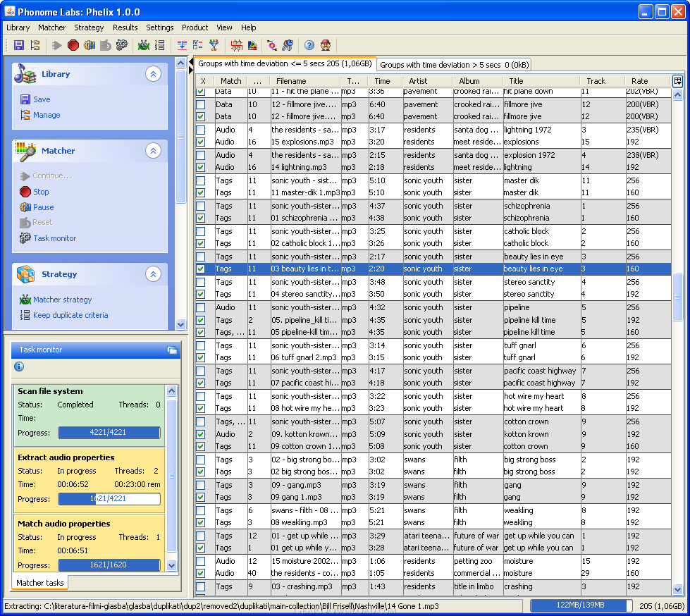Uncheck the box for 06 tuff gnarl 2.mp3
The height and width of the screenshot is (616, 690).
point(201,358)
